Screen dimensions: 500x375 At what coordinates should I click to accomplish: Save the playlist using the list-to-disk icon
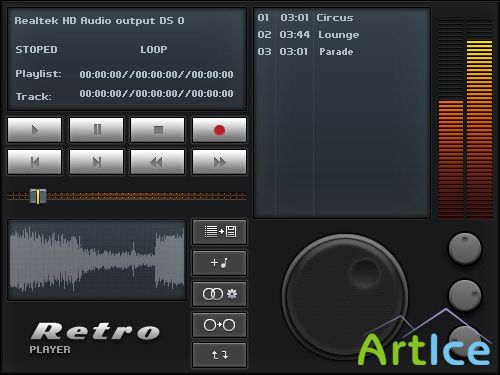tap(220, 232)
